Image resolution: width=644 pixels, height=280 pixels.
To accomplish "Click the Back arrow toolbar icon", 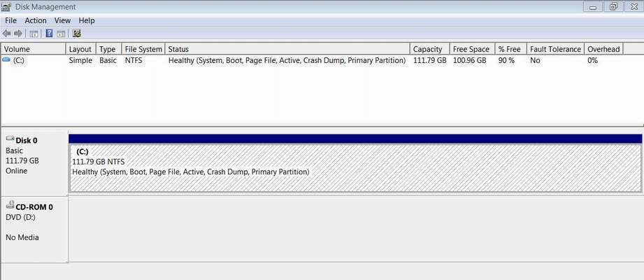I will [x=6, y=34].
